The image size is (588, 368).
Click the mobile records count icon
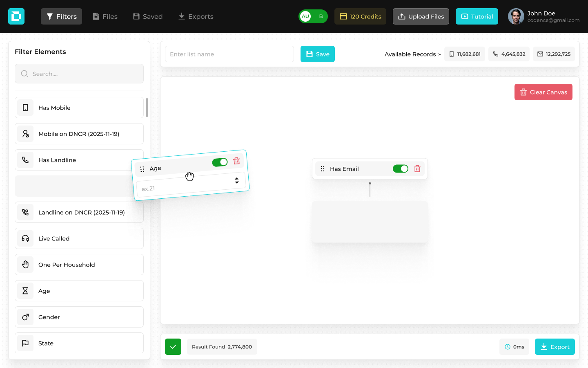[x=452, y=54]
